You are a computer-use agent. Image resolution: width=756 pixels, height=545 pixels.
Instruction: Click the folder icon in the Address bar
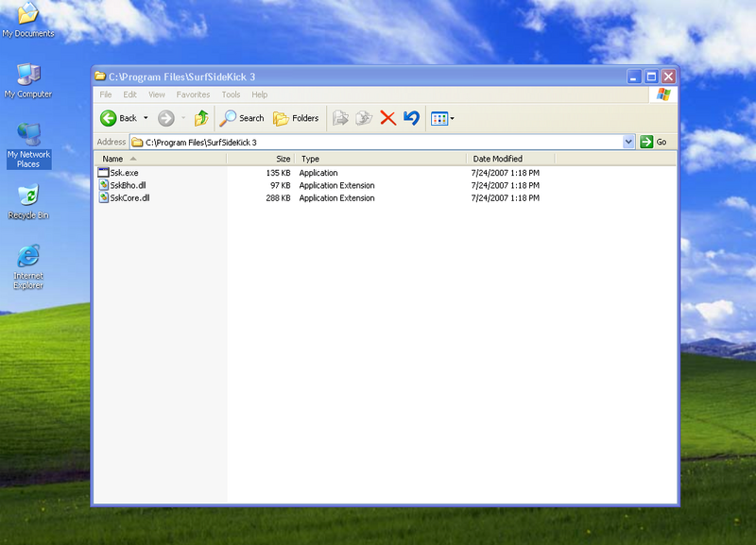pyautogui.click(x=137, y=142)
